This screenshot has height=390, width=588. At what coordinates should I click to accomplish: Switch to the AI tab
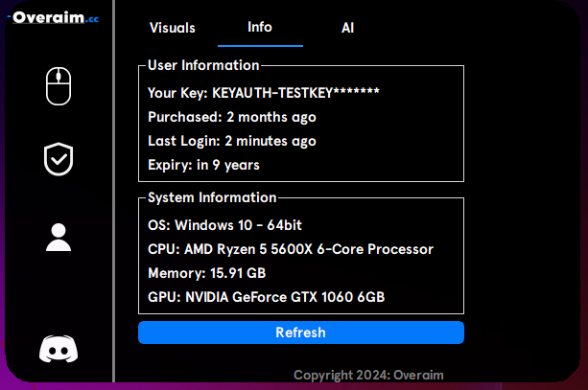coord(347,28)
